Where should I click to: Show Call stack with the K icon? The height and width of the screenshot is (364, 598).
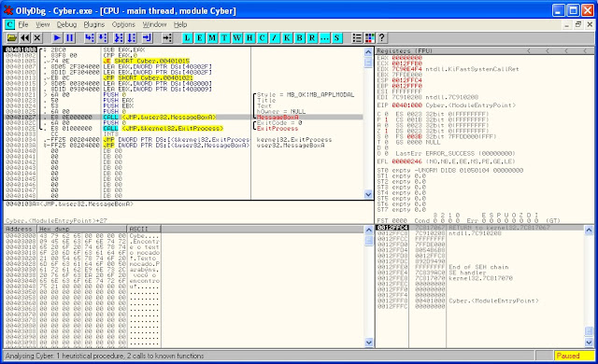tap(287, 37)
